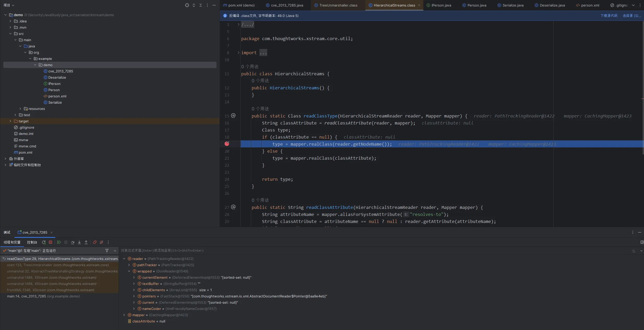Toggle breakpoint on highlighted line 19
Viewport: 644px width, 330px height.
click(227, 144)
